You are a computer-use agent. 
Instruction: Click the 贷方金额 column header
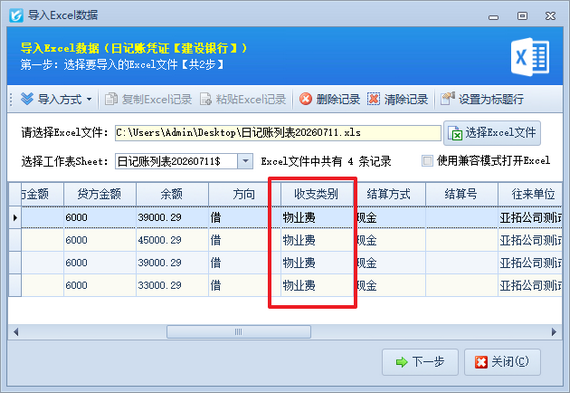tap(100, 194)
